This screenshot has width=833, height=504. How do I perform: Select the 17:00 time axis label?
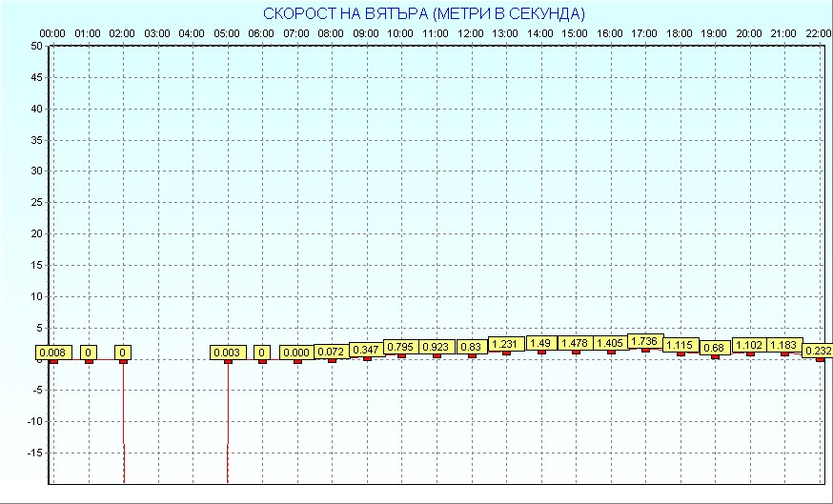[645, 33]
